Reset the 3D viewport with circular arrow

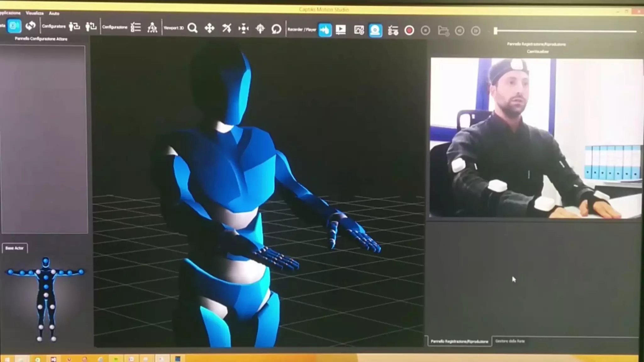tap(276, 29)
